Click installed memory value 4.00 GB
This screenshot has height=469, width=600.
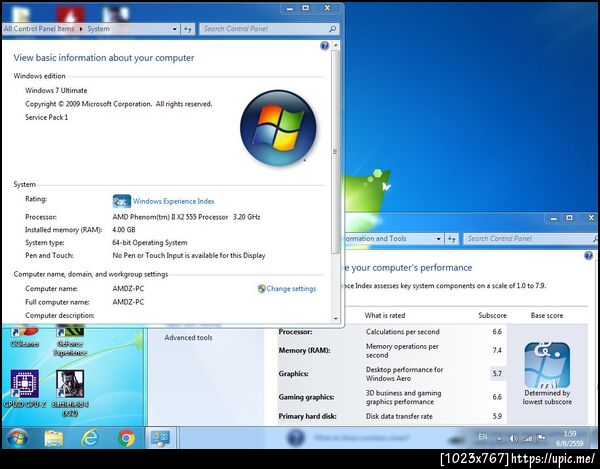coord(124,230)
